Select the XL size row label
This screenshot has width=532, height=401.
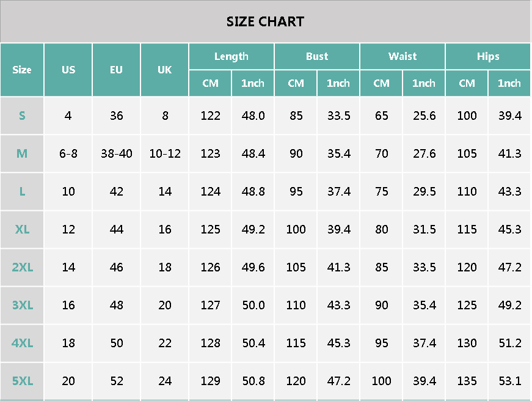pos(22,229)
